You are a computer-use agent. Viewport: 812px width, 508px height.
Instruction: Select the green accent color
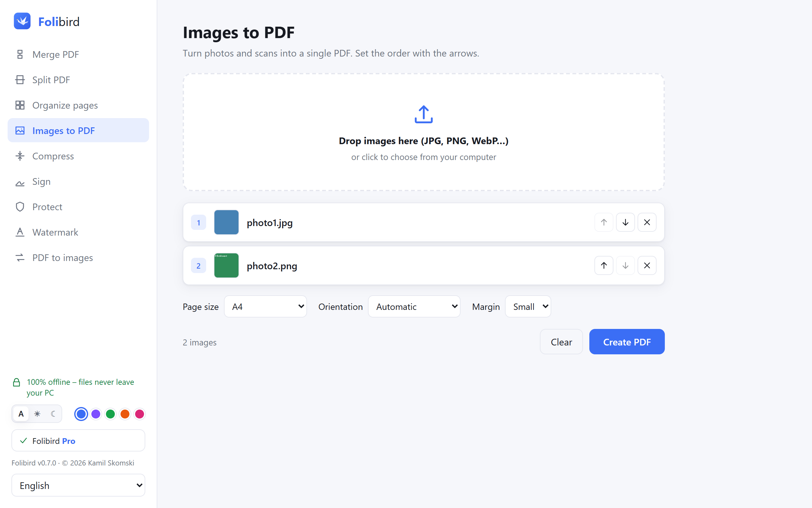110,414
